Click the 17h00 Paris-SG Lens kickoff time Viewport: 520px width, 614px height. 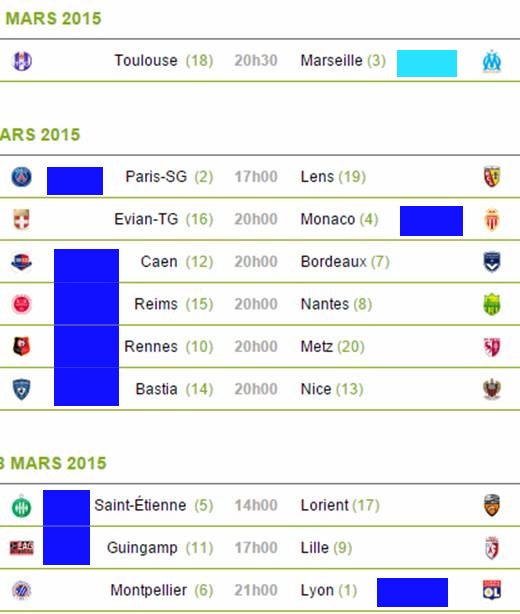(256, 177)
